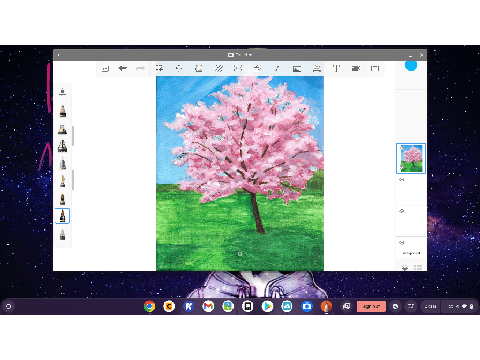Redo with the greyed right arrow
Image resolution: width=480 pixels, height=360 pixels.
[x=140, y=68]
